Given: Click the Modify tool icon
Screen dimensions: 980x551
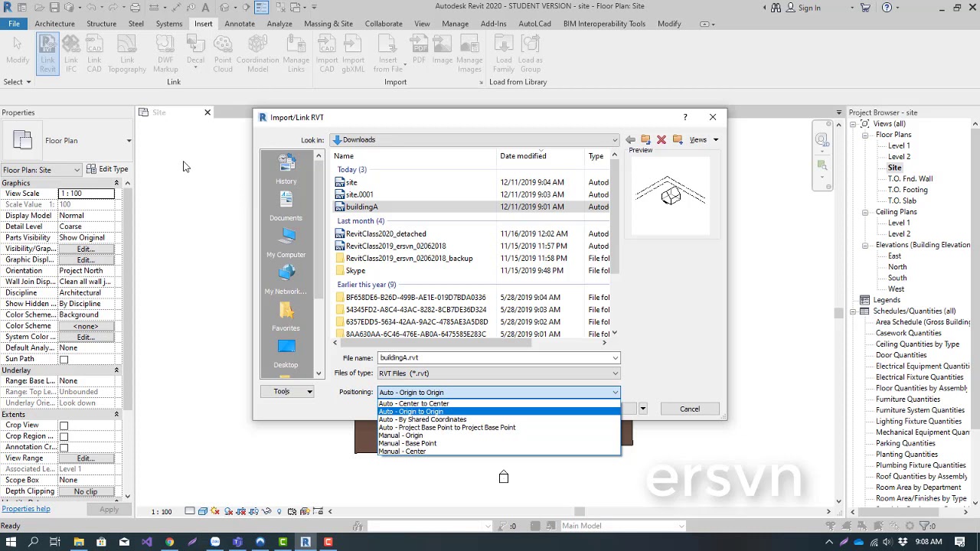Looking at the screenshot, I should coord(18,51).
